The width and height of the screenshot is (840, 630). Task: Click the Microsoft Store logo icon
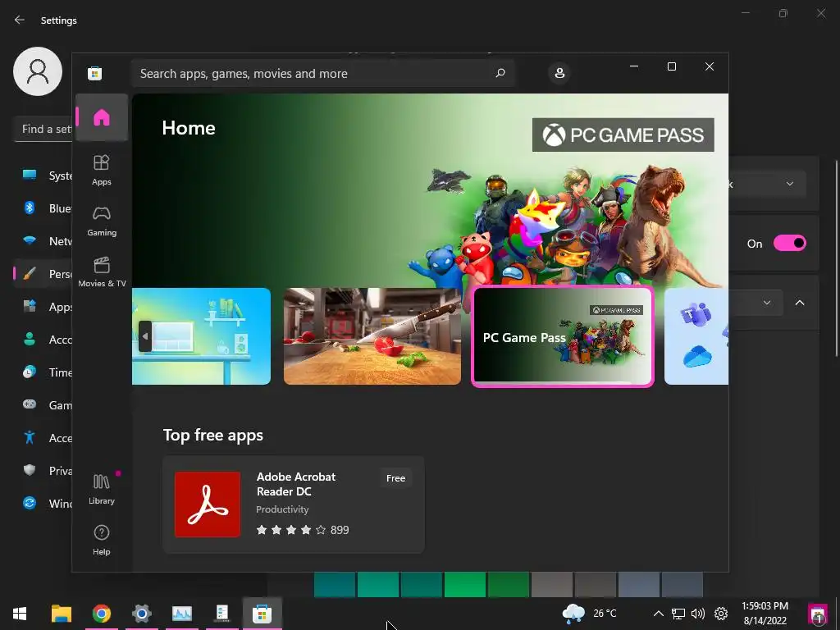95,73
